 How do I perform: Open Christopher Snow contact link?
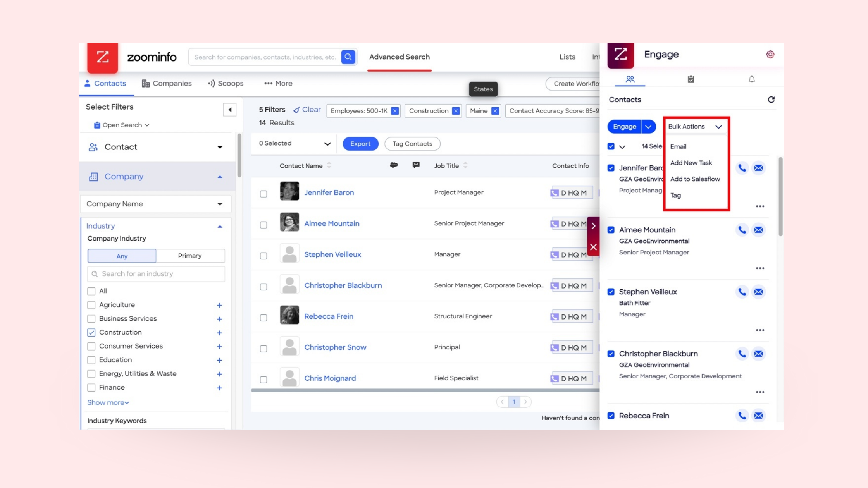[335, 347]
